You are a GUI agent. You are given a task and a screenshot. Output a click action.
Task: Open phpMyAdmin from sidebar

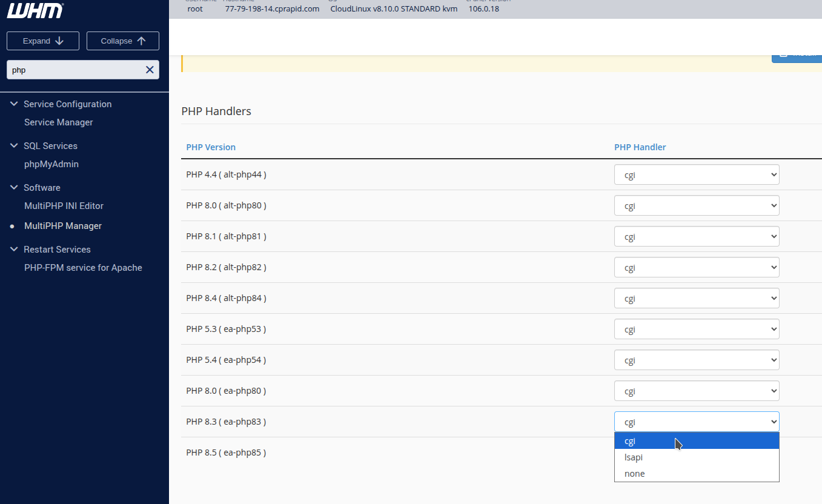click(x=51, y=164)
